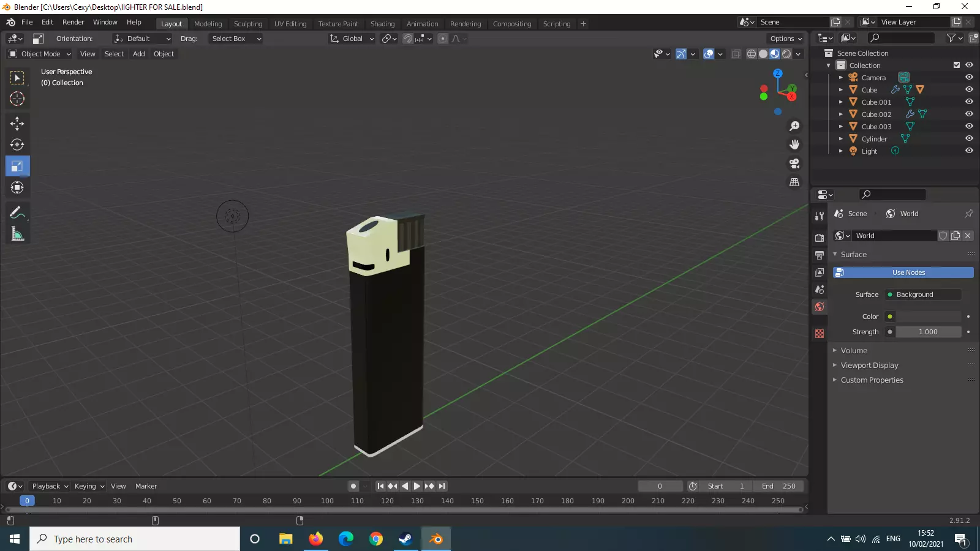Hide Cube.002 in the outliner
This screenshot has width=980, height=551.
(969, 114)
